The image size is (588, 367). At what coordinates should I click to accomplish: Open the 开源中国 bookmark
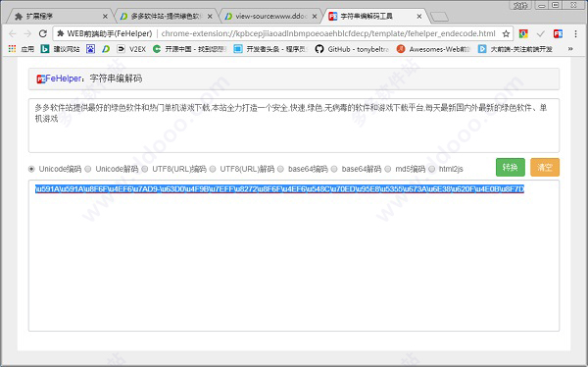(189, 49)
